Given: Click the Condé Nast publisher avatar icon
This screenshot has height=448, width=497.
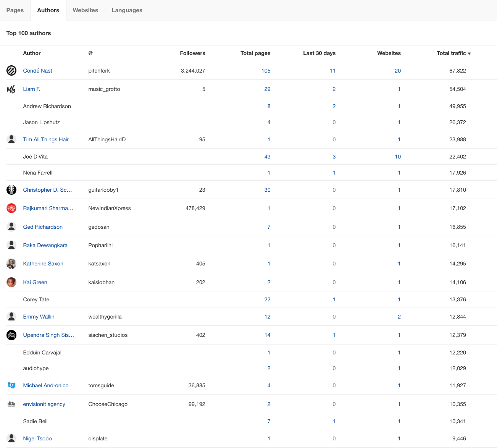Looking at the screenshot, I should pyautogui.click(x=11, y=71).
